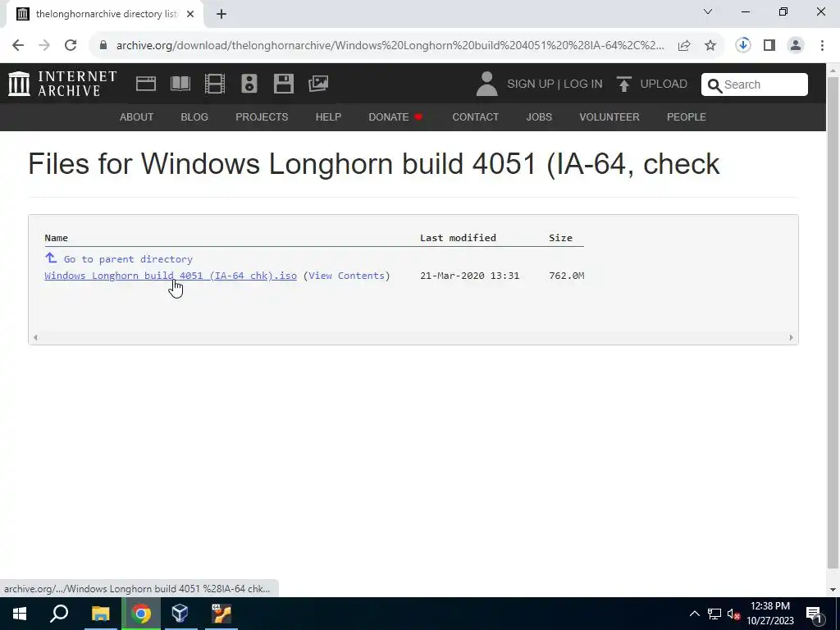Click listing scrollbar right arrow

pyautogui.click(x=791, y=337)
